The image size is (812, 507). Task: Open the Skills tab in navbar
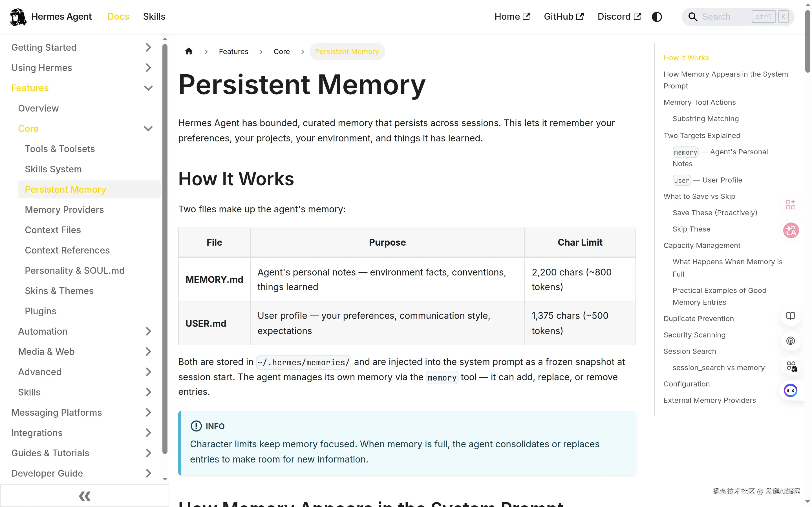pos(154,17)
